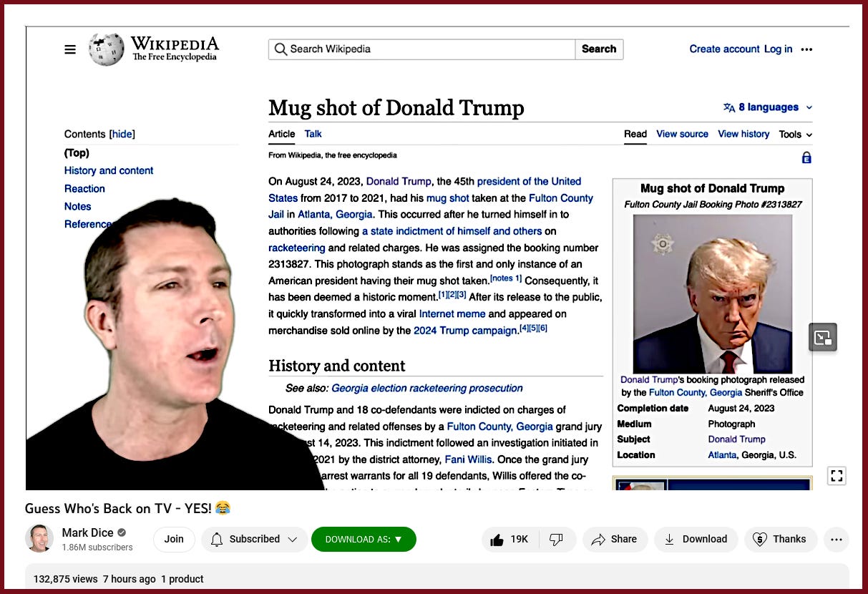Open Mark Dice channel avatar
Screen dimensions: 868x594
pos(39,539)
